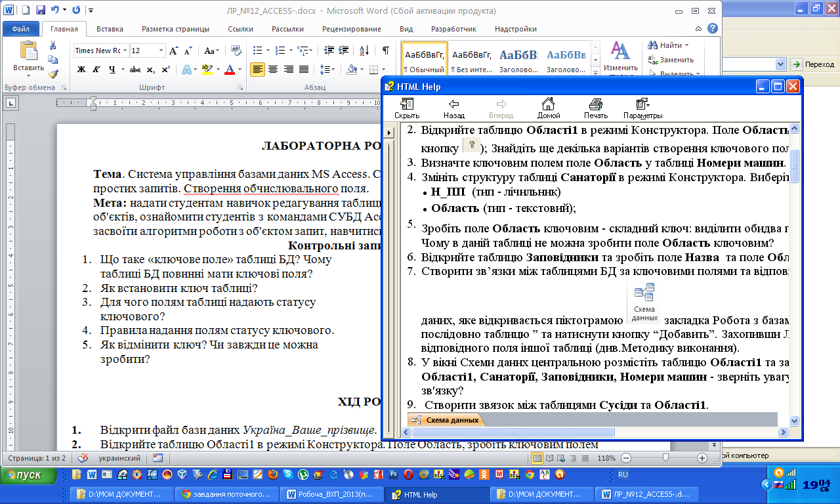Click the Save icon in Word's quick access toolbar
The image size is (840, 504).
point(41,10)
